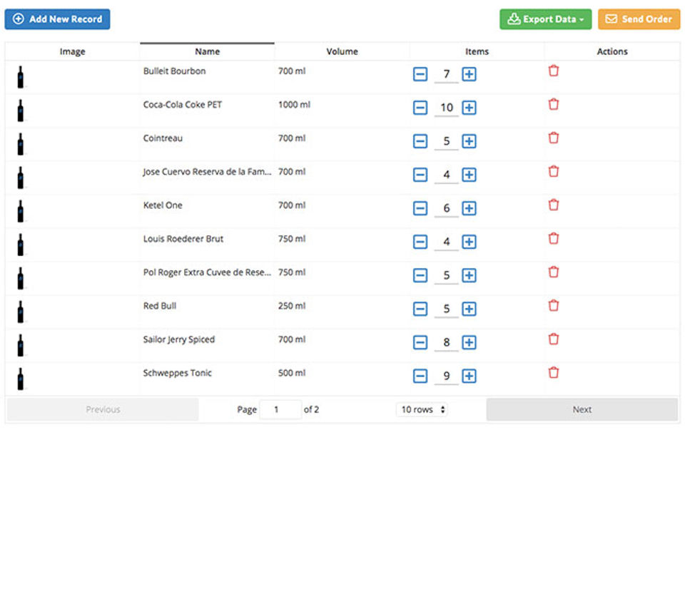Click the Bulleit Bourbon bottle thumbnail
Image resolution: width=685 pixels, height=616 pixels.
(21, 77)
